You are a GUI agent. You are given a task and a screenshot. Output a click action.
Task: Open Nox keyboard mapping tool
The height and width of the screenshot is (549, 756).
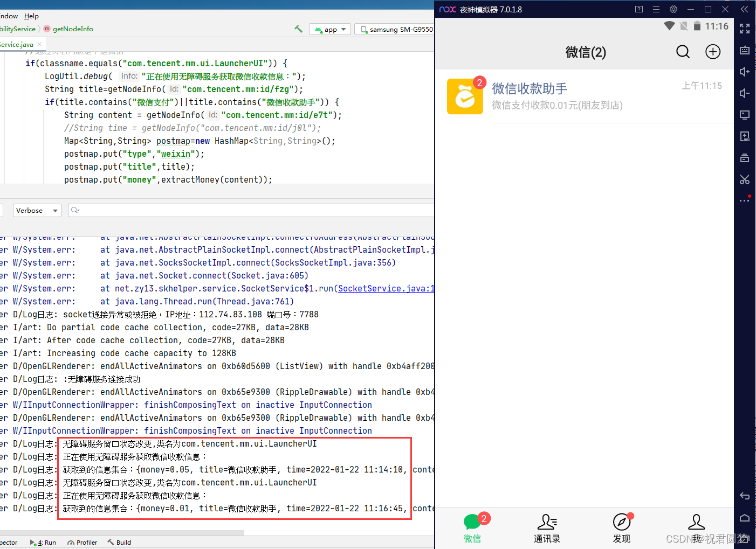[745, 50]
